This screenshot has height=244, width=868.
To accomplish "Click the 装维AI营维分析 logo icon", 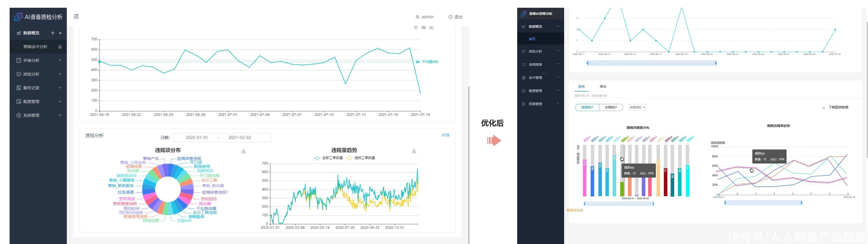I will (x=523, y=13).
